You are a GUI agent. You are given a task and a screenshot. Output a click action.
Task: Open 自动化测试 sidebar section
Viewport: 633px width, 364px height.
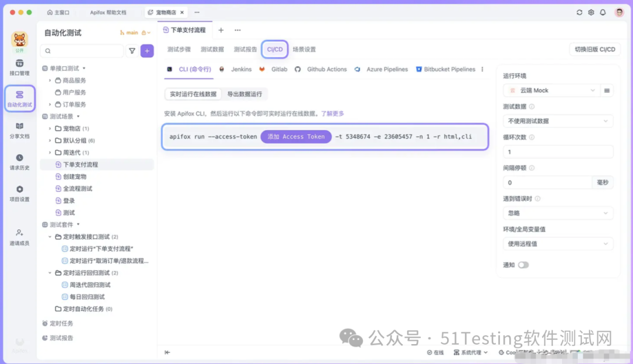(19, 98)
